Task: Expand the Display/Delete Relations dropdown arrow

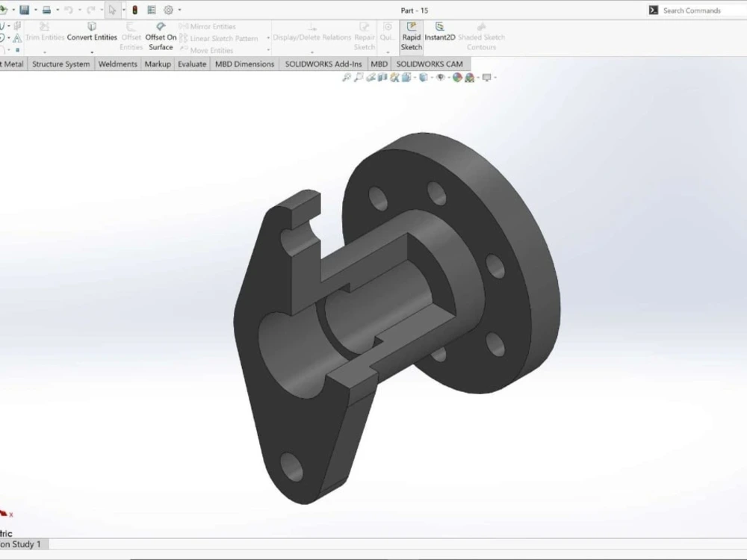Action: point(312,52)
